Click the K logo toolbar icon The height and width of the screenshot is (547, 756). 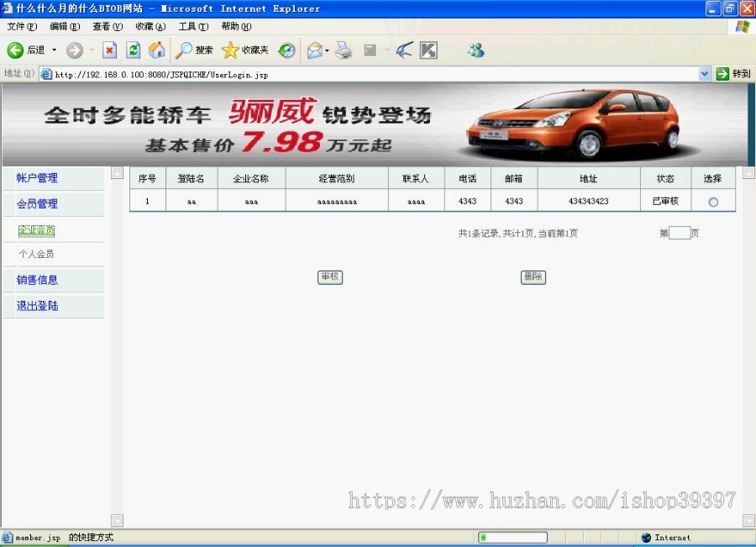tap(428, 50)
